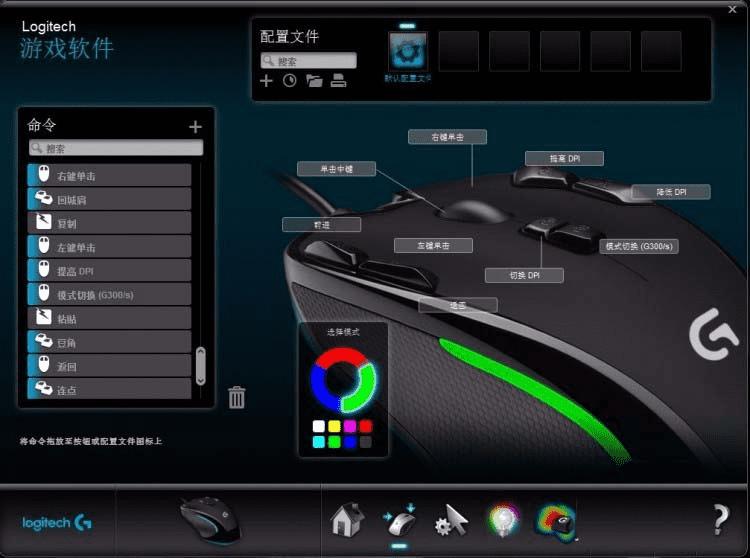Select the 返回 command in list
Screen dimensions: 750x558
pos(110,366)
